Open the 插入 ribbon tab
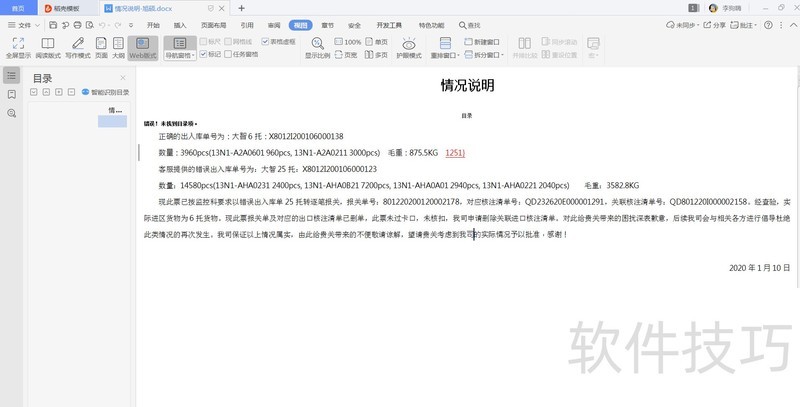Screen dimensions: 800x407 point(180,25)
